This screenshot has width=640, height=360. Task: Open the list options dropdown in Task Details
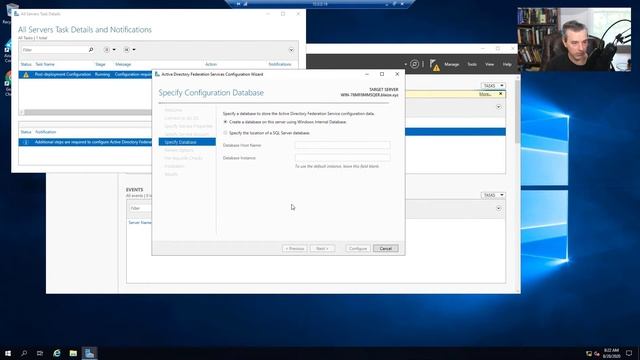109,50
